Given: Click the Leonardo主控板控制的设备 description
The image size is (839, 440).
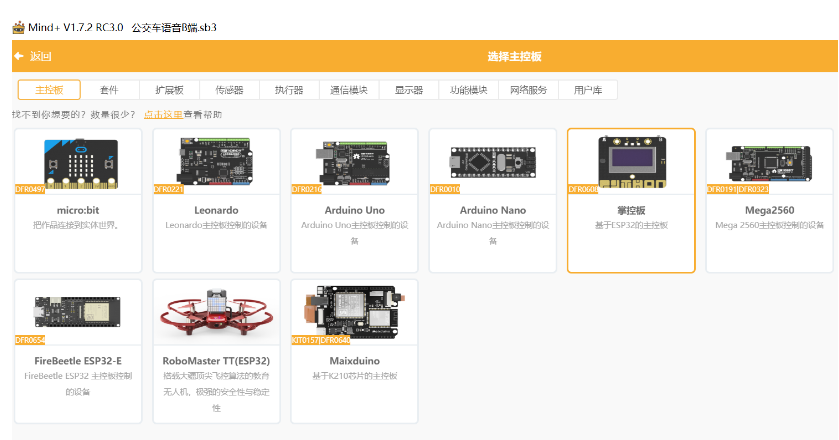Looking at the screenshot, I should 216,225.
